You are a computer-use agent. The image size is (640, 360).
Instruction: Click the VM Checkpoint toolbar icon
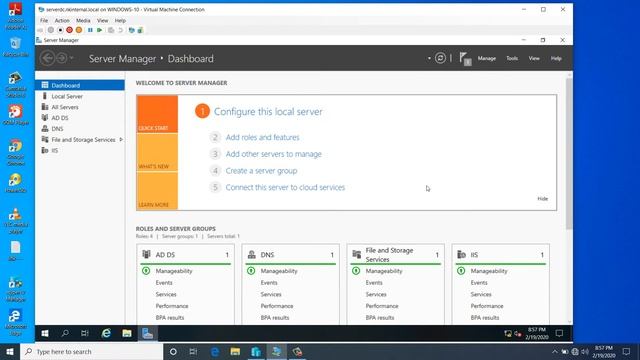pos(111,30)
